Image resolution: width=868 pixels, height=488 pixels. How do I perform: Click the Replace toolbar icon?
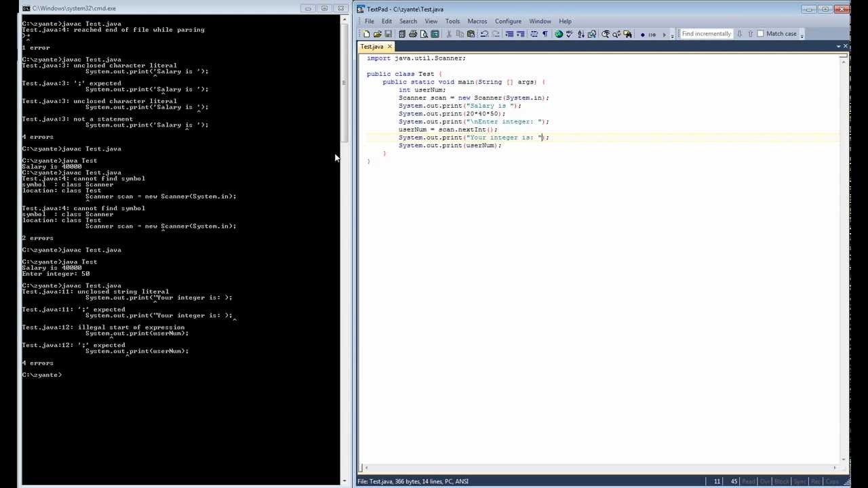(616, 34)
